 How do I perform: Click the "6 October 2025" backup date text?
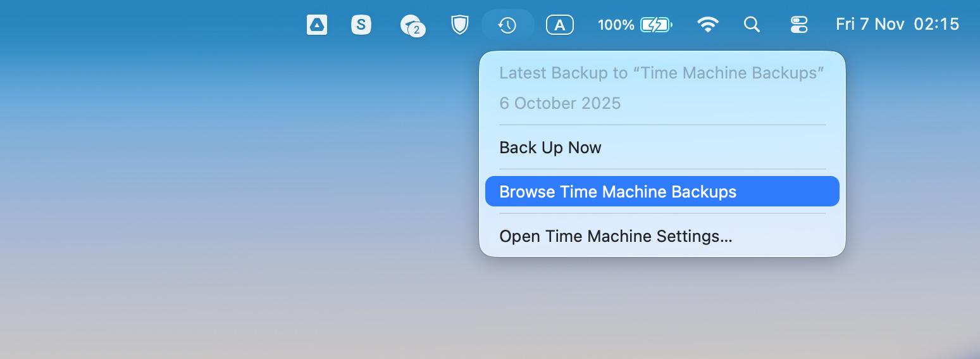tap(560, 103)
